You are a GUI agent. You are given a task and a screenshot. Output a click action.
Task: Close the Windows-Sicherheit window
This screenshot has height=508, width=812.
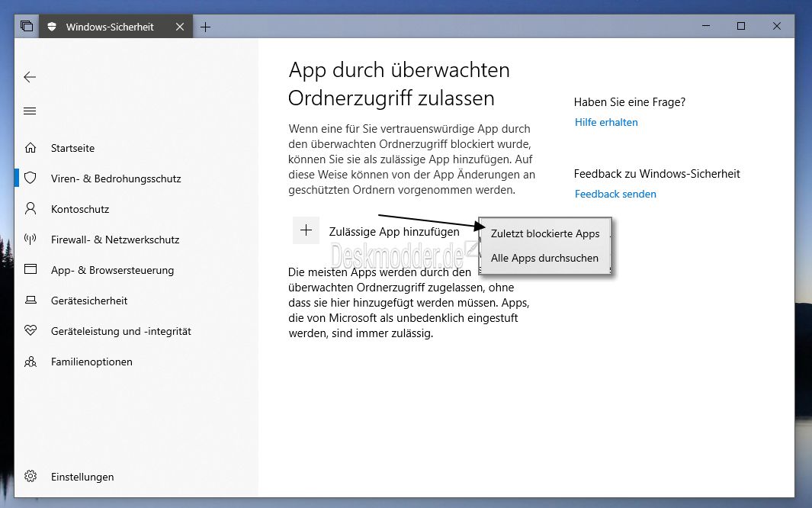point(776,26)
